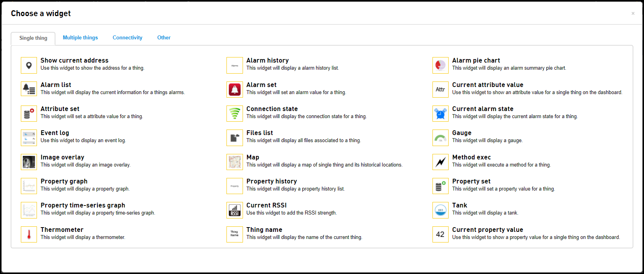Click the Property graph title

coord(64,181)
